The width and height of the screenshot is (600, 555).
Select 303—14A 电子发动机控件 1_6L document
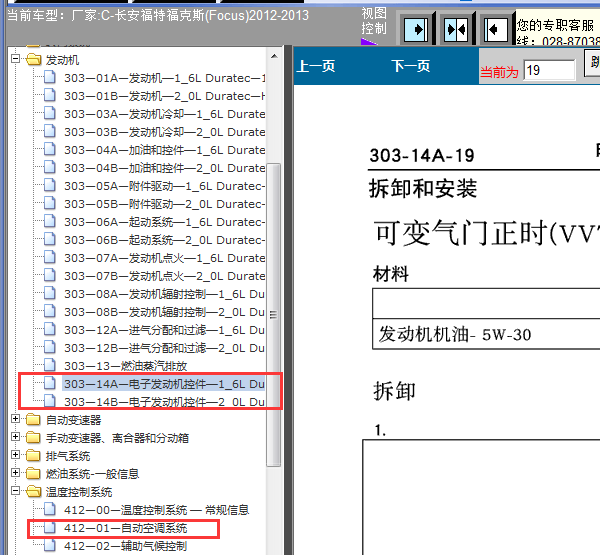tap(165, 384)
